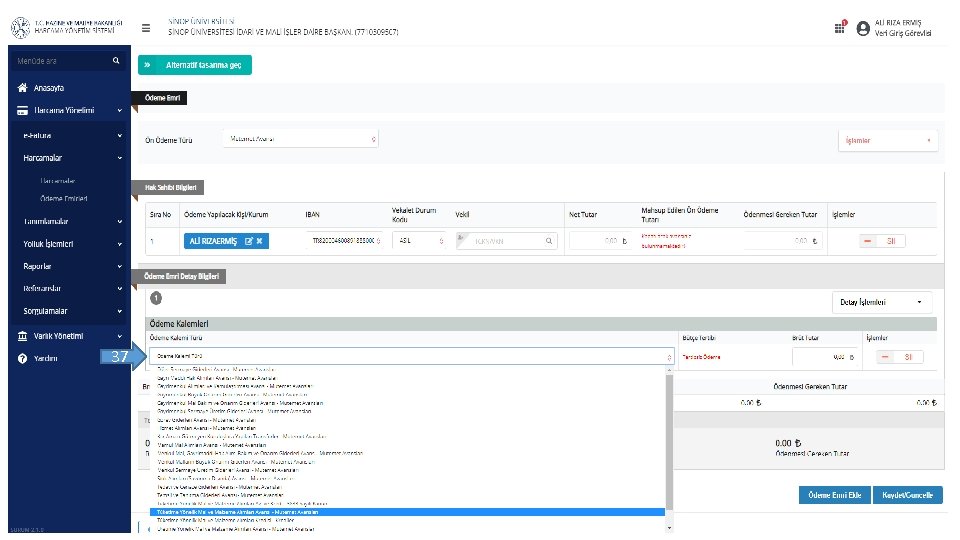Open the İşlemler dropdown at top right

coord(887,141)
